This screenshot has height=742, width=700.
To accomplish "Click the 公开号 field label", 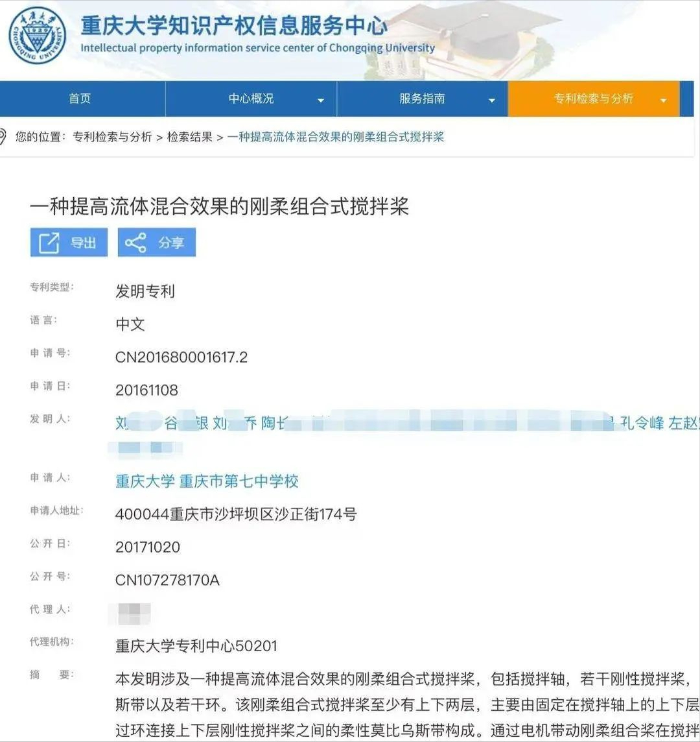I will [x=50, y=576].
